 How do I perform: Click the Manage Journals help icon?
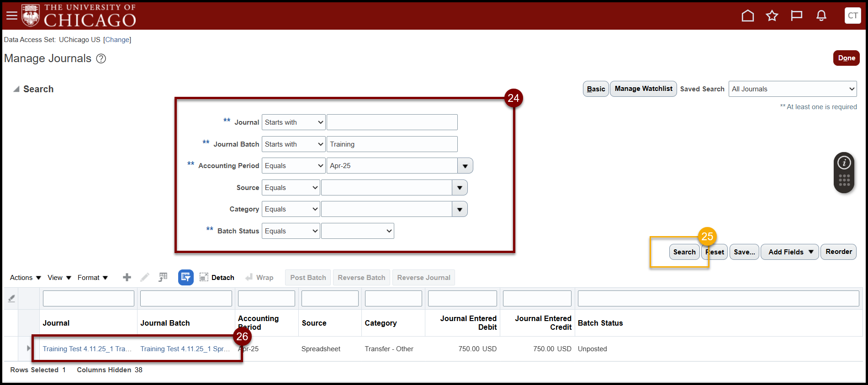(x=101, y=59)
